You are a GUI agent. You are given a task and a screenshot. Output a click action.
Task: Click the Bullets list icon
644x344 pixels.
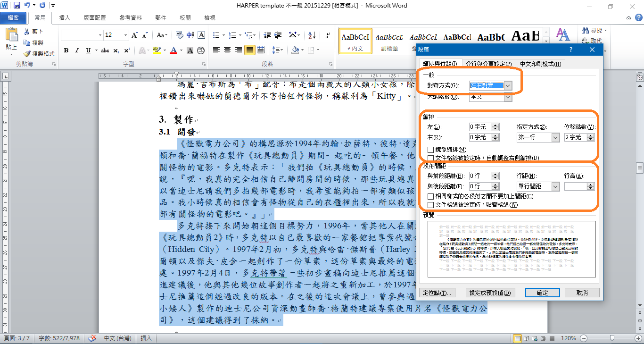216,35
